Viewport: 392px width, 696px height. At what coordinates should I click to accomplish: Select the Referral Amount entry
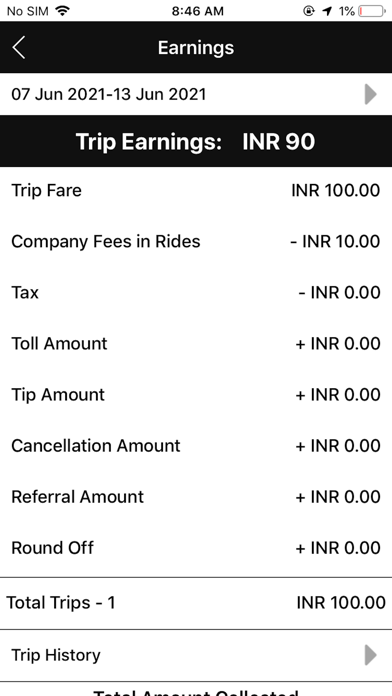196,497
